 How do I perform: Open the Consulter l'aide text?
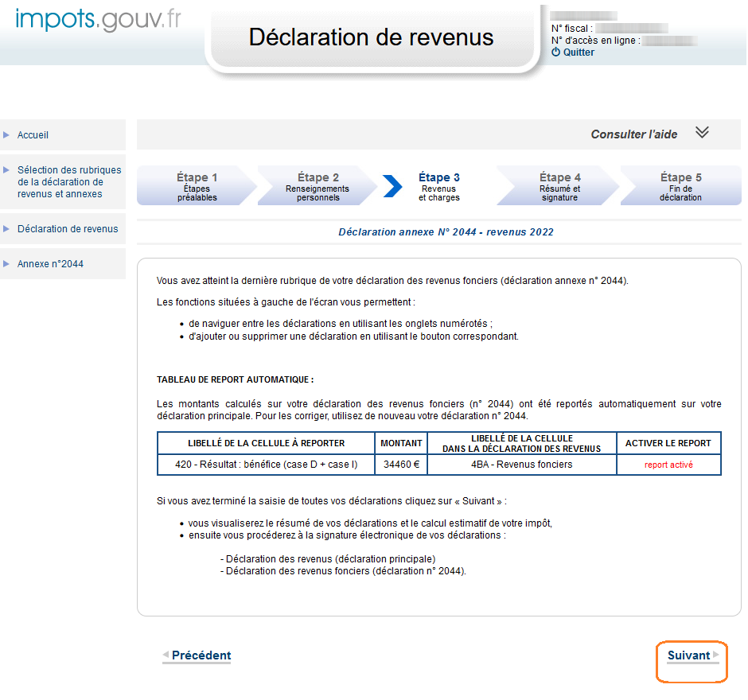pyautogui.click(x=633, y=134)
